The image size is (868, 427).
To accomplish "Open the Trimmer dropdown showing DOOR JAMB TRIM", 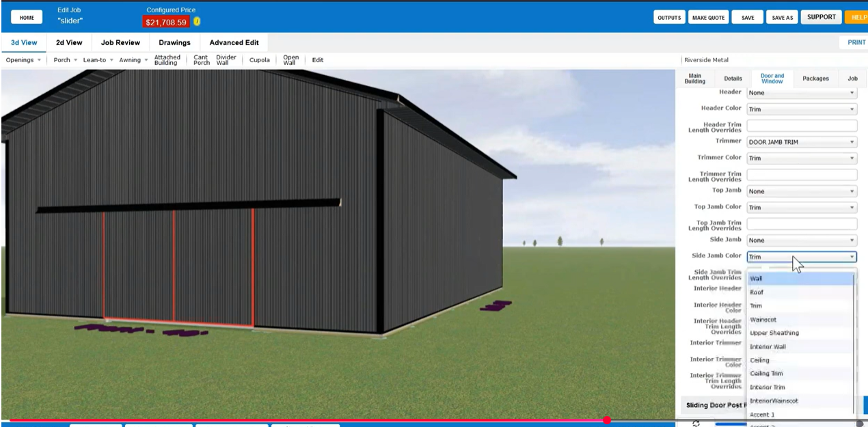I will point(801,142).
